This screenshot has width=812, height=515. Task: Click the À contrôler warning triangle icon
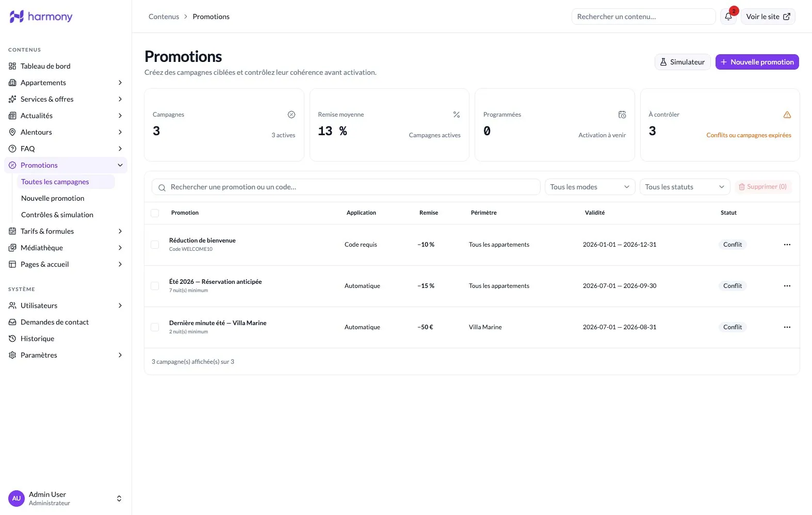(787, 115)
